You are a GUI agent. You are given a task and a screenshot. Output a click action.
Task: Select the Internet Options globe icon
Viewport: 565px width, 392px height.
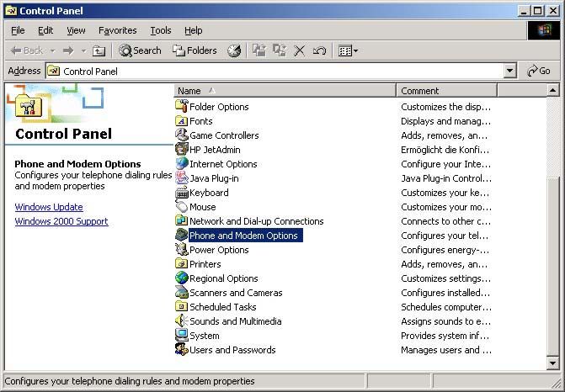182,164
